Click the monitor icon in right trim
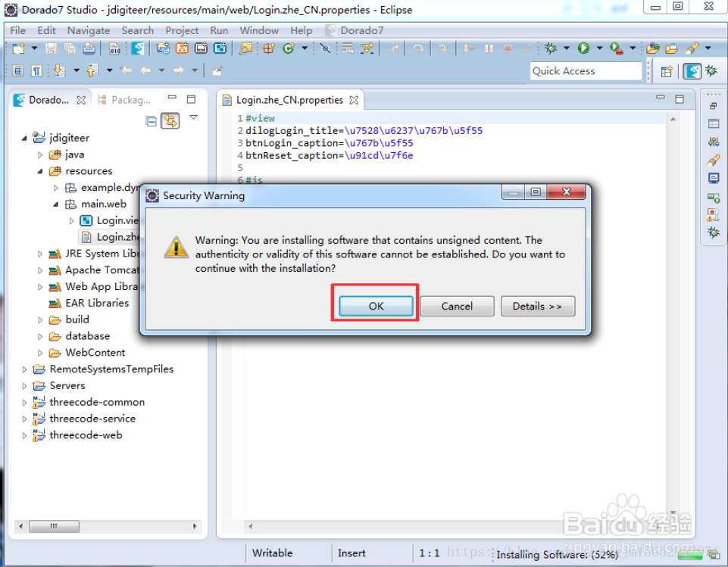Image resolution: width=728 pixels, height=567 pixels. pos(714,178)
